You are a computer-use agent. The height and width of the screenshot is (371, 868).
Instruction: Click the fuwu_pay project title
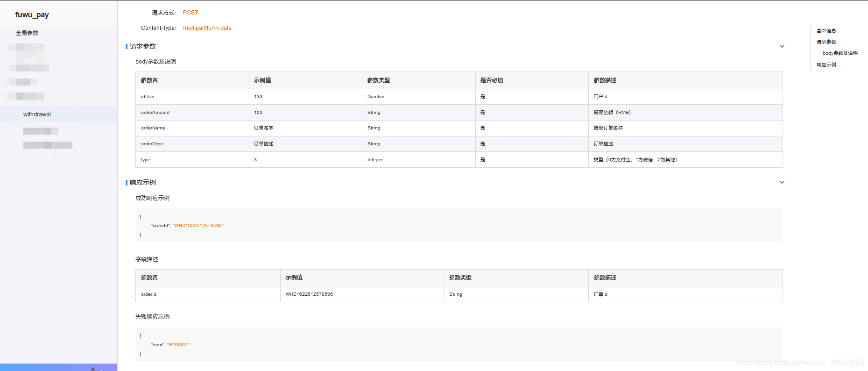click(x=32, y=14)
